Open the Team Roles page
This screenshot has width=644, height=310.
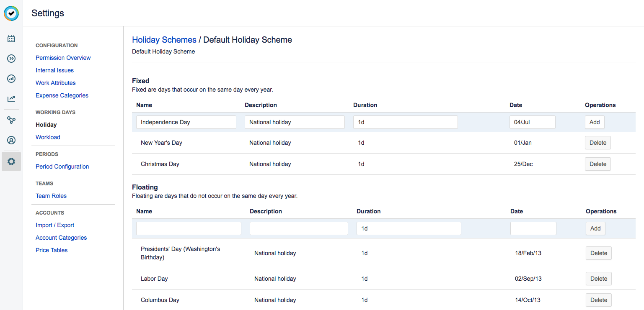pos(51,195)
